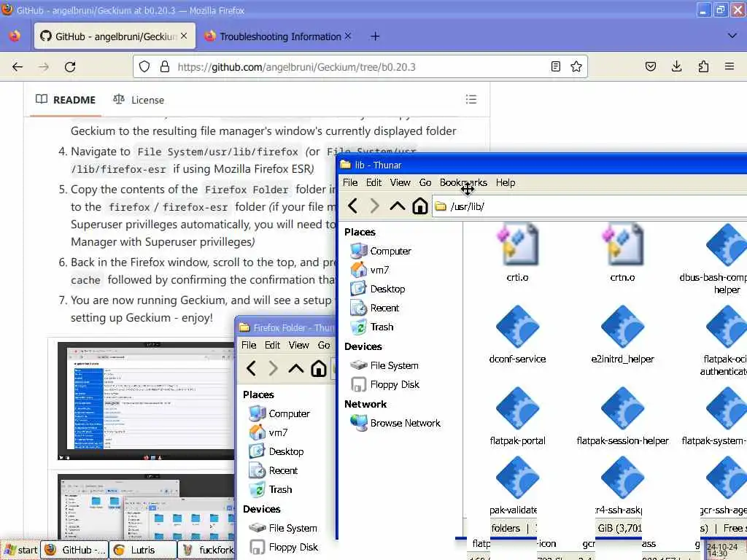Image resolution: width=747 pixels, height=560 pixels.
Task: Open the Firefox hamburger application menu
Action: point(729,66)
